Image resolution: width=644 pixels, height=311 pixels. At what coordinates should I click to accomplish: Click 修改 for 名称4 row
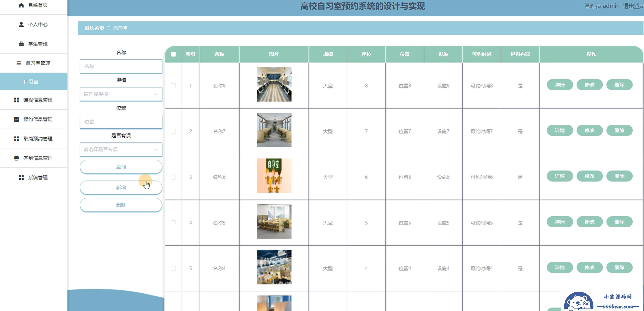[590, 267]
